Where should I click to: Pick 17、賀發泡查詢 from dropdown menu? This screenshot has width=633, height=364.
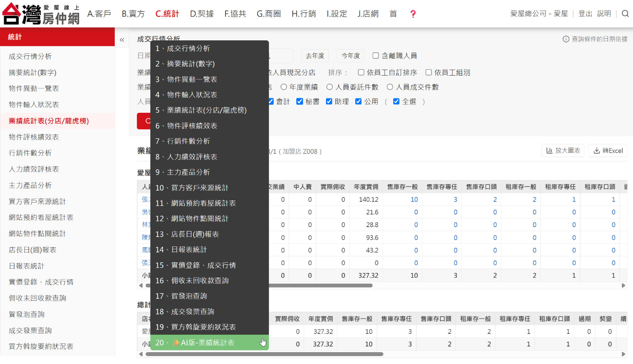point(210,296)
